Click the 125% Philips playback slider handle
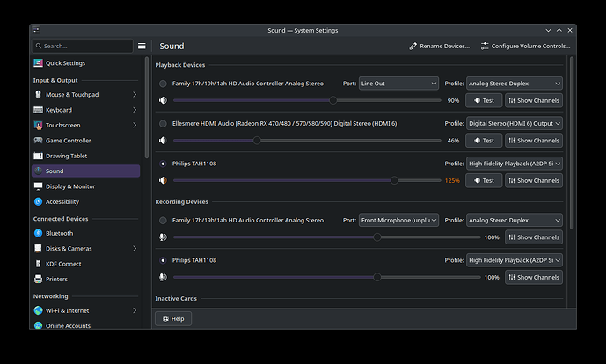Screen dimensions: 606x364 [394, 180]
